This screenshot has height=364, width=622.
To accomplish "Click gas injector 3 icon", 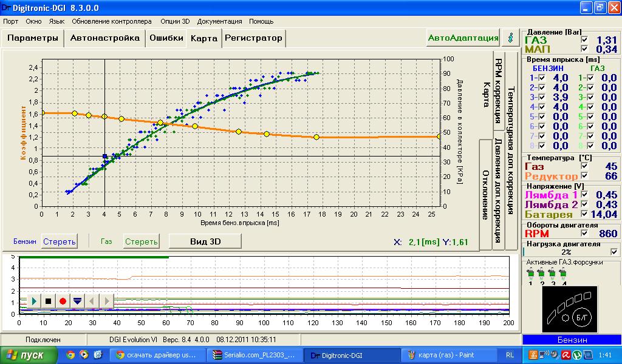I will click(x=553, y=276).
